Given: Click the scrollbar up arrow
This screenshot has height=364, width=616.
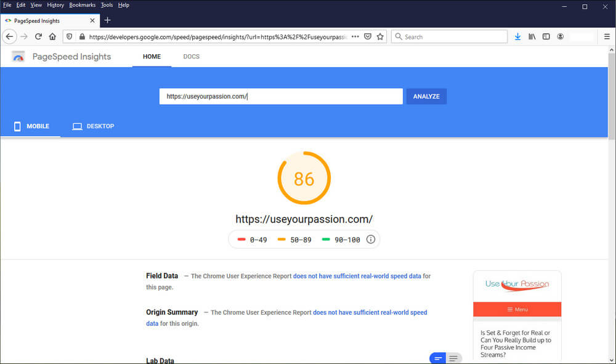Looking at the screenshot, I should [611, 50].
